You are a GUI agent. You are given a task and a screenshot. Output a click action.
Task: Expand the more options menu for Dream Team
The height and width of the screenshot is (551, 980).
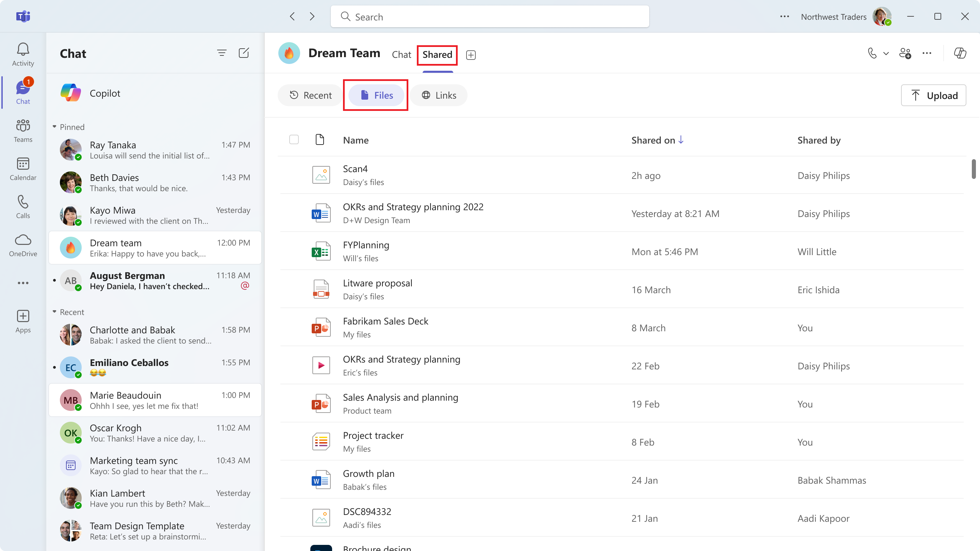[927, 54]
